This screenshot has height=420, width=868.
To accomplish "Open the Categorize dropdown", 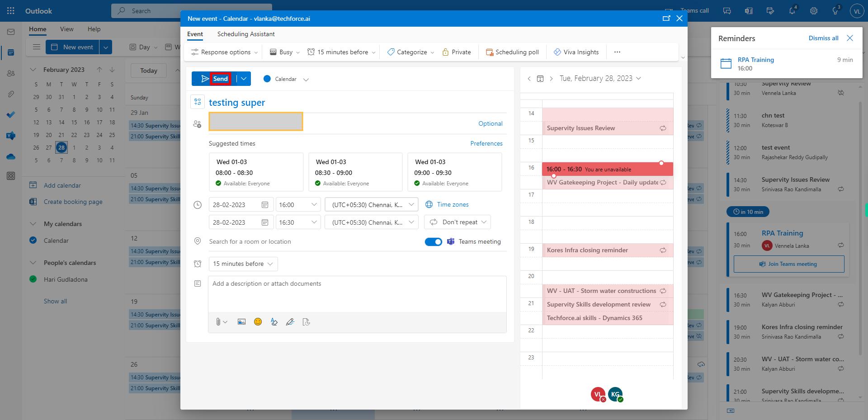I will (410, 52).
